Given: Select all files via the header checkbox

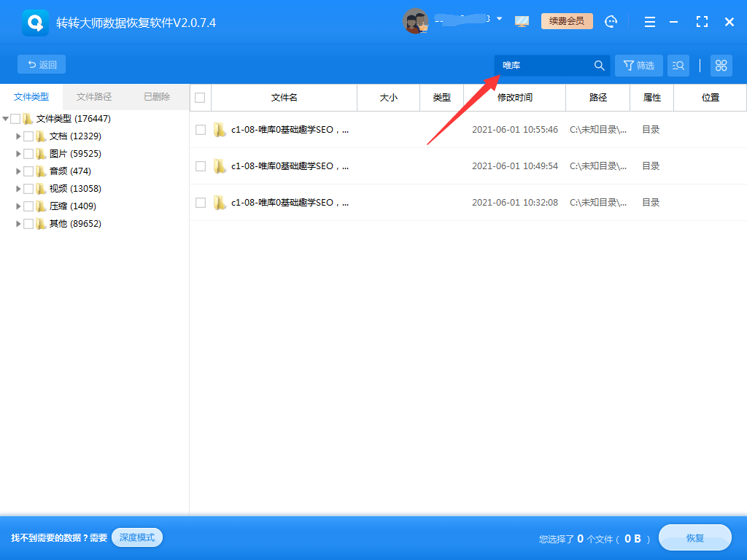Looking at the screenshot, I should coord(200,97).
